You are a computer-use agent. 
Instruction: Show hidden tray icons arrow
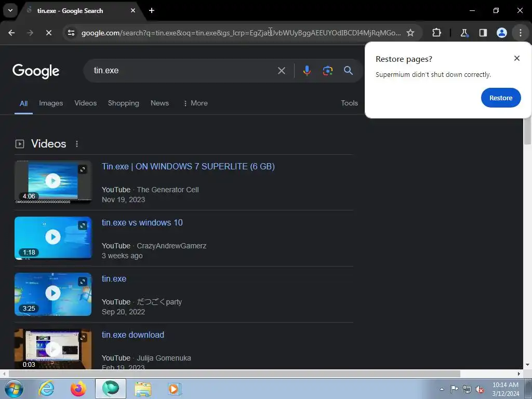pos(442,389)
